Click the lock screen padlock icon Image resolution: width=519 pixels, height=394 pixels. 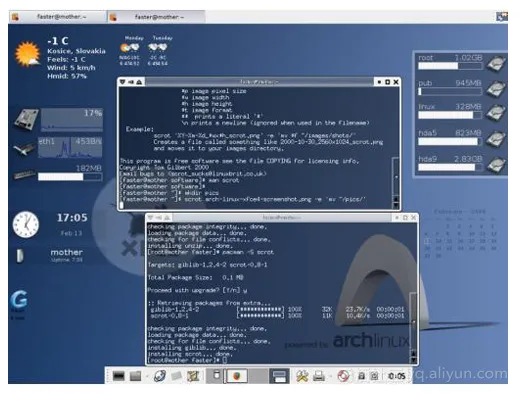pos(361,376)
